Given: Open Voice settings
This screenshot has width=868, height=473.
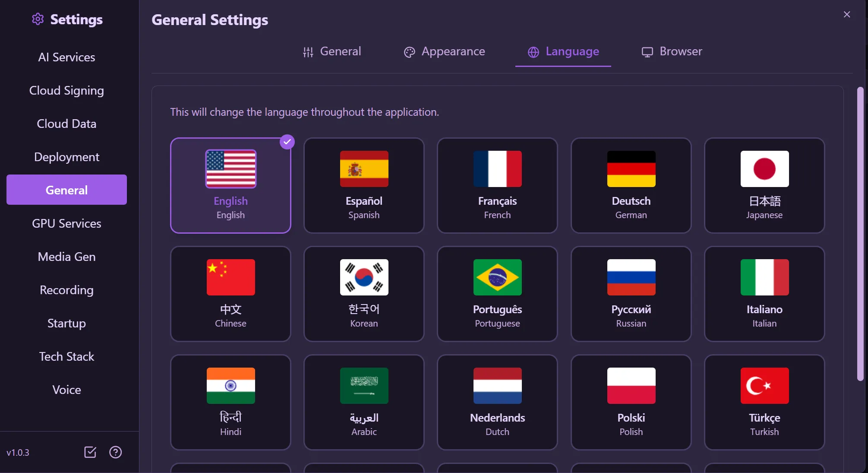Looking at the screenshot, I should tap(66, 390).
